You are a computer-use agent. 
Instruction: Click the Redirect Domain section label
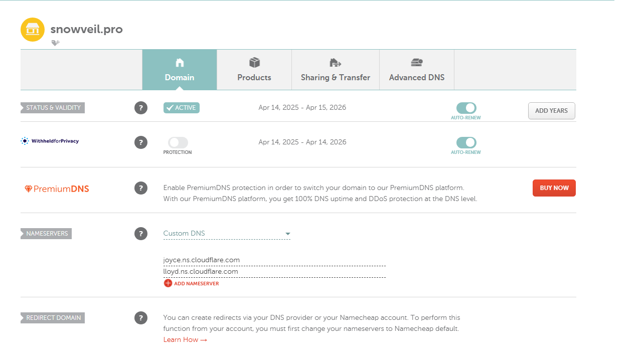click(x=53, y=318)
